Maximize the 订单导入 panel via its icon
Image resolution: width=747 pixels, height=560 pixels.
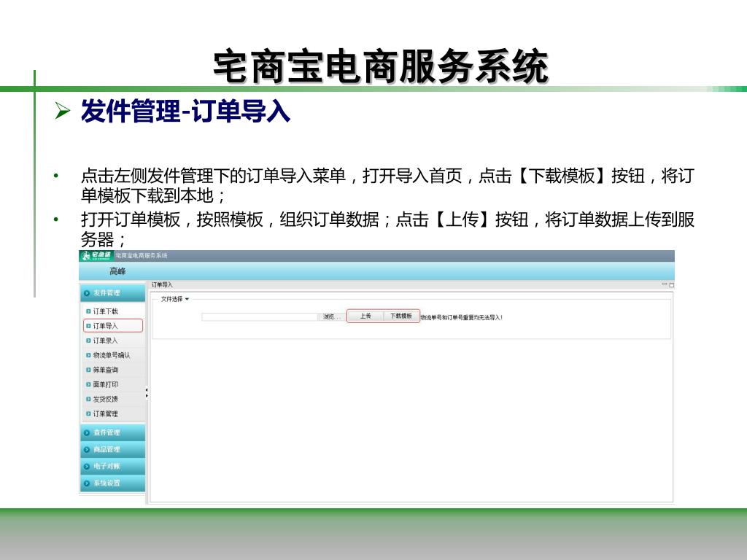(672, 285)
